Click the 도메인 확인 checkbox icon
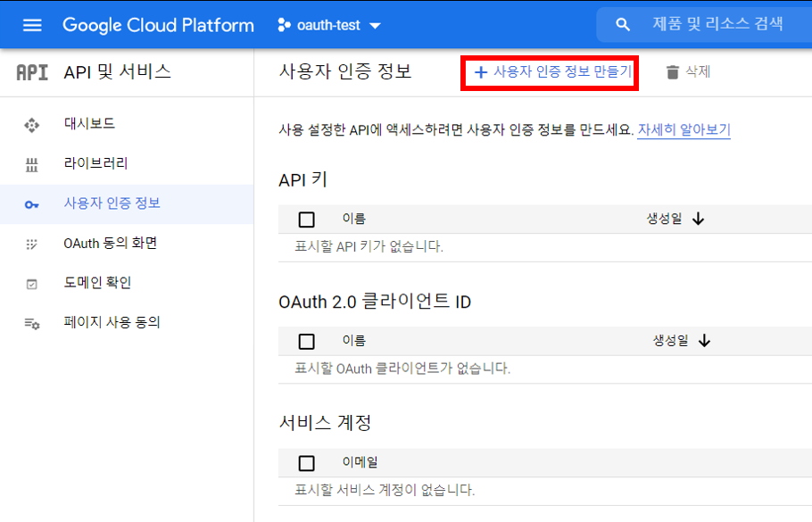This screenshot has width=812, height=522. click(31, 284)
